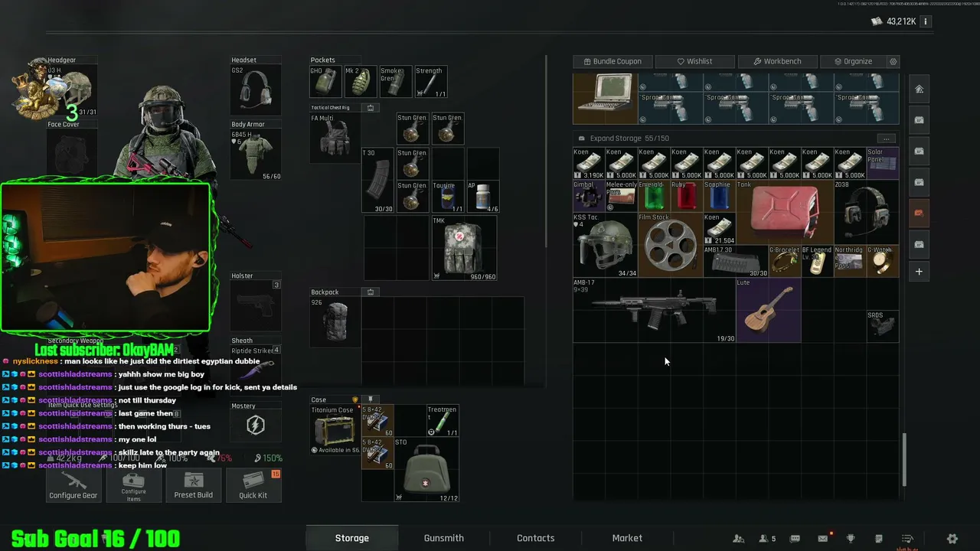Screen dimensions: 980x551
Task: Switch to the Contacts tab
Action: 536,538
